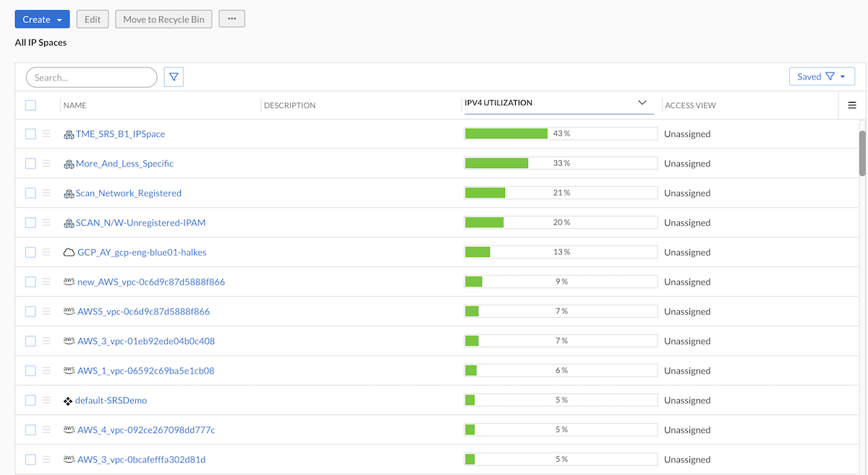Toggle the select-all checkbox in header
Screen dimensions: 868x475
30,105
